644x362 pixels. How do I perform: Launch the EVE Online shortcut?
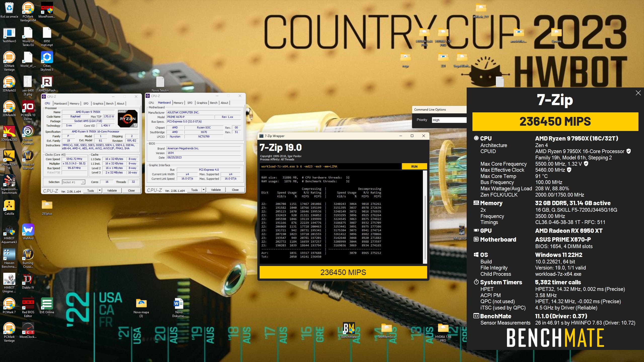click(47, 306)
